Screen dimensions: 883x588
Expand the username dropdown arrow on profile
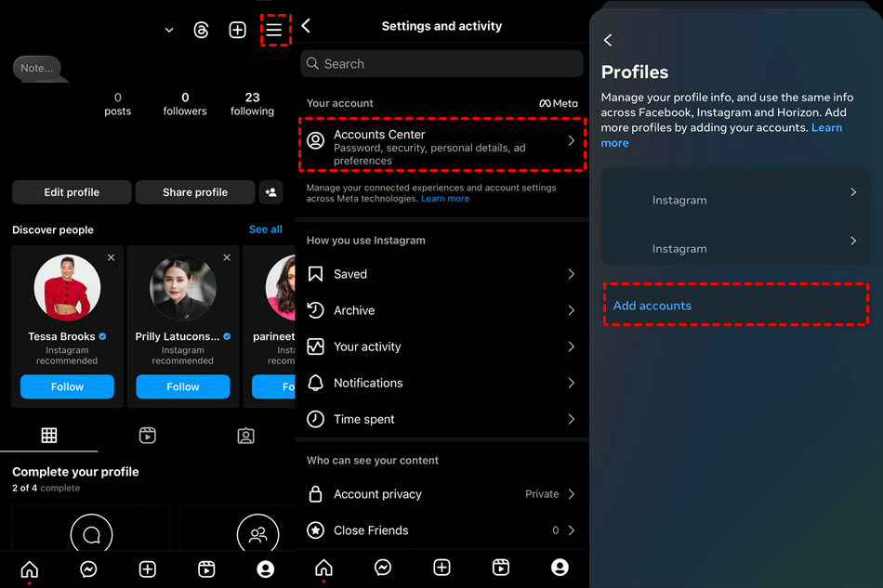click(169, 30)
